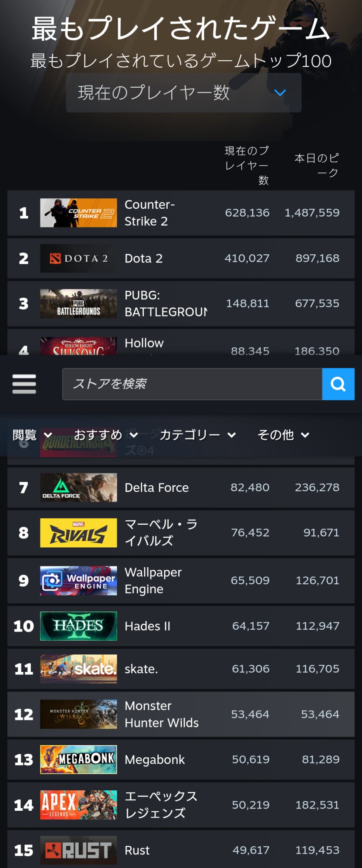Open the その他 menu
This screenshot has width=362, height=868.
coord(283,434)
